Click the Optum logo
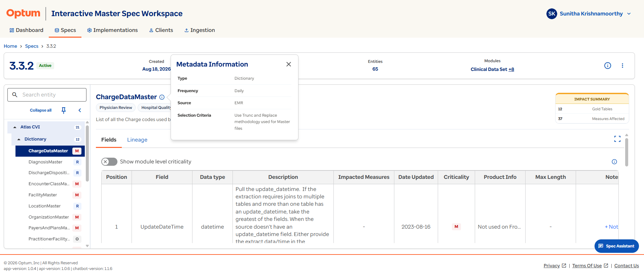Image resolution: width=644 pixels, height=274 pixels. [23, 13]
